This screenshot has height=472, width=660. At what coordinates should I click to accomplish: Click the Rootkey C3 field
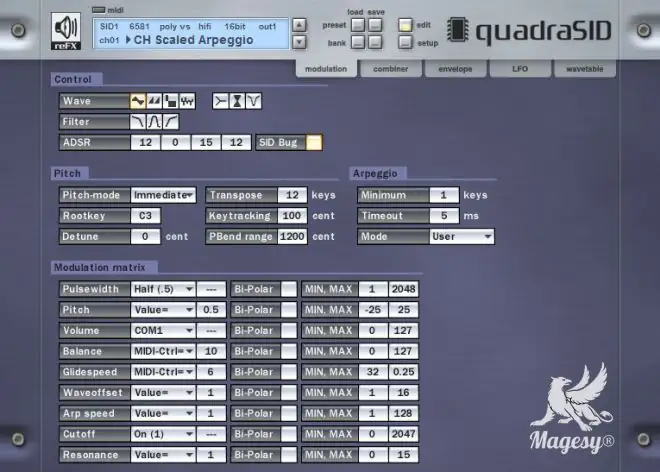(x=146, y=216)
